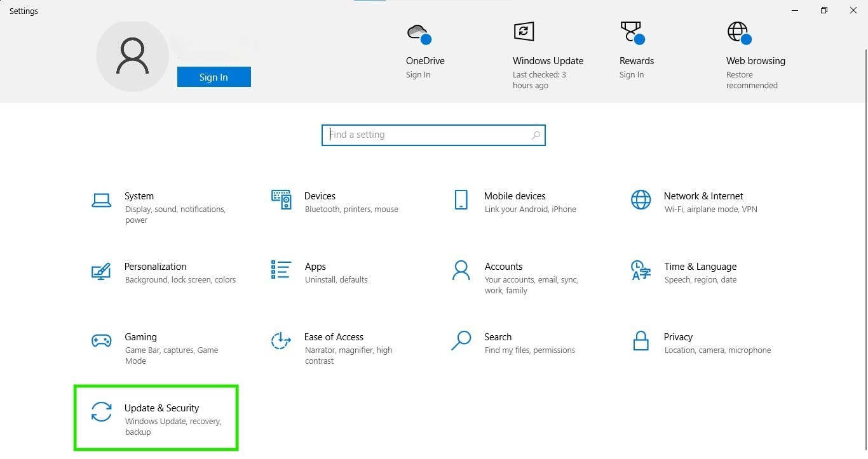Select the Mobile devices heading
Screen dimensions: 868x459
tap(515, 196)
